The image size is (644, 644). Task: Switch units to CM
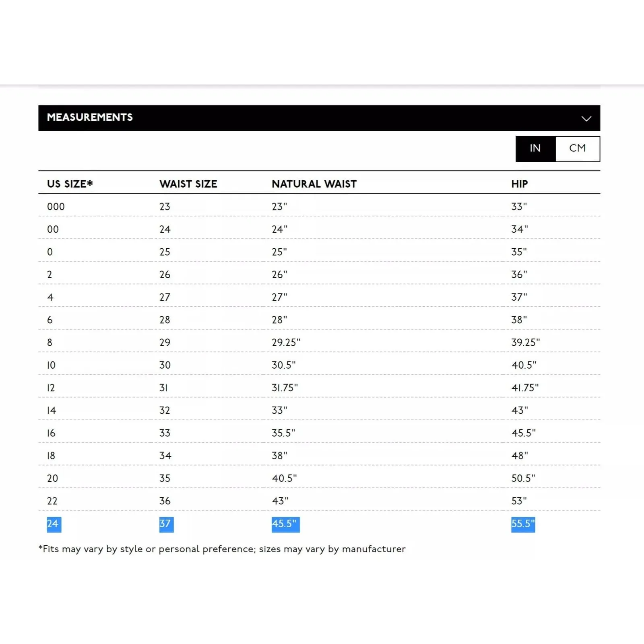click(577, 149)
